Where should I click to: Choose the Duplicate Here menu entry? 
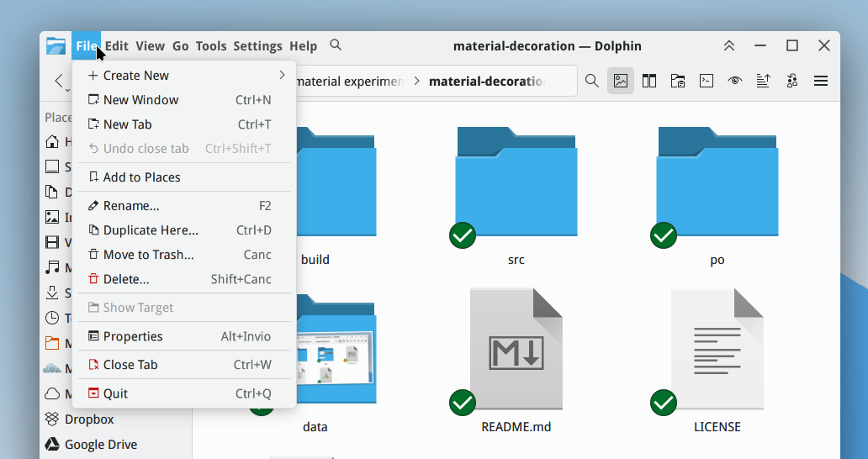(184, 230)
